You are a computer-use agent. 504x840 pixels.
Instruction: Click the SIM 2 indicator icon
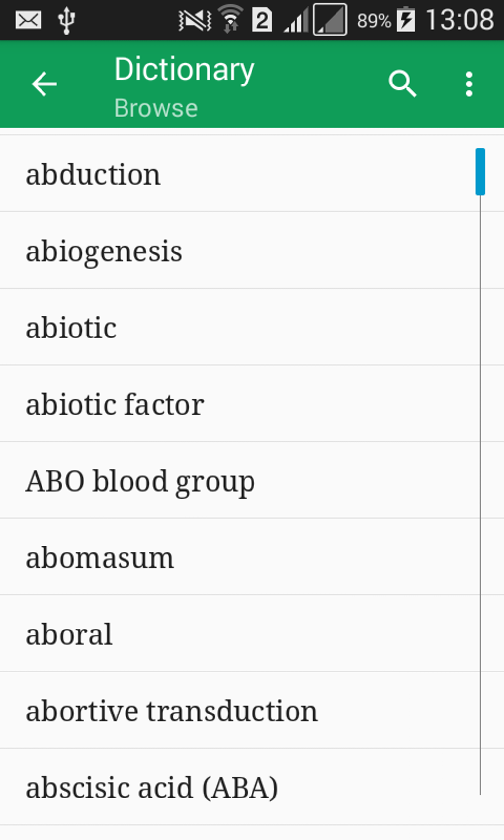262,19
